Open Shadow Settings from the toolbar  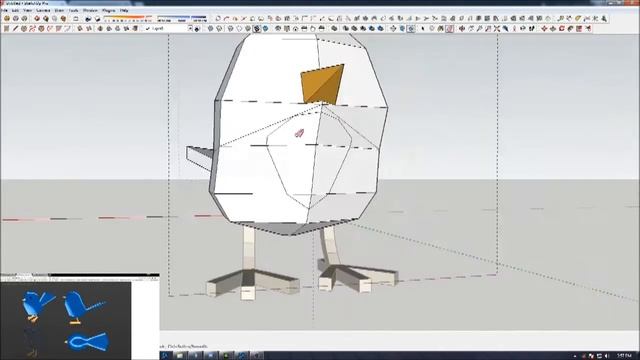point(88,19)
